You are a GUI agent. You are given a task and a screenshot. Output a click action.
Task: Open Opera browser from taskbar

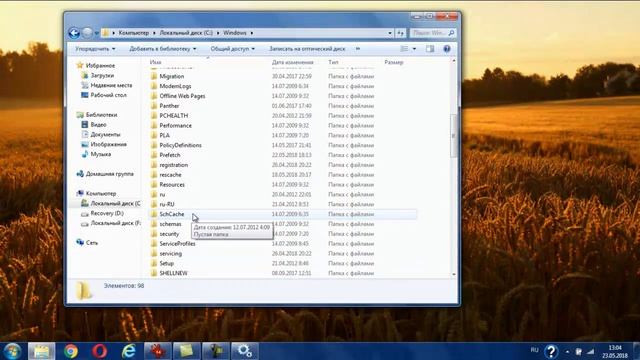[99, 351]
